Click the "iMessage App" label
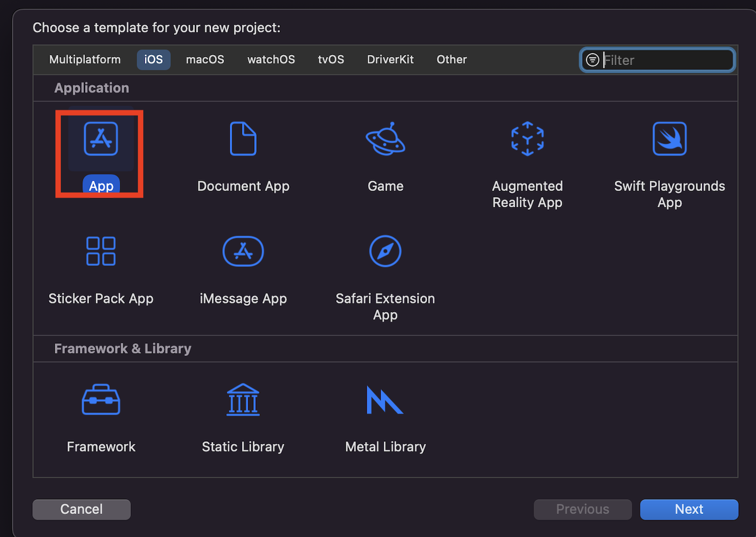756x537 pixels. [243, 299]
